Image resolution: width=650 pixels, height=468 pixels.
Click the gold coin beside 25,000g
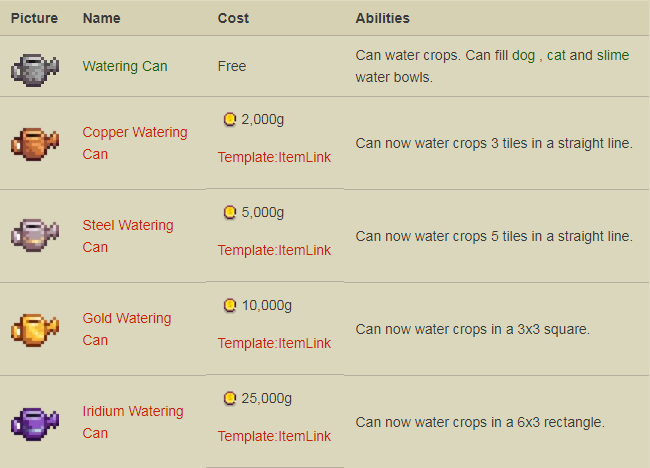230,398
